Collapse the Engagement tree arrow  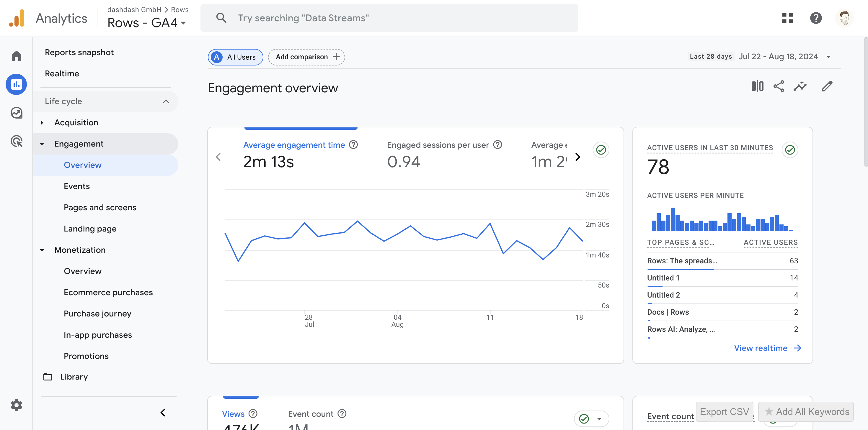pyautogui.click(x=42, y=144)
